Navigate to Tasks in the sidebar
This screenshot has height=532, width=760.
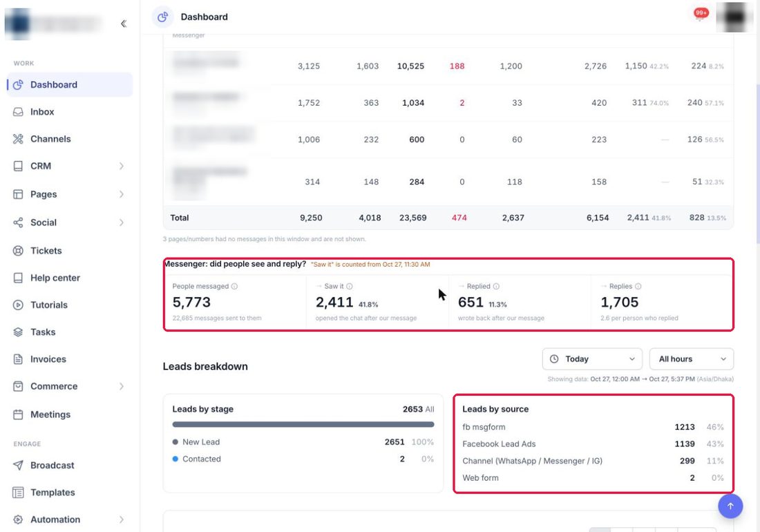tap(69, 332)
